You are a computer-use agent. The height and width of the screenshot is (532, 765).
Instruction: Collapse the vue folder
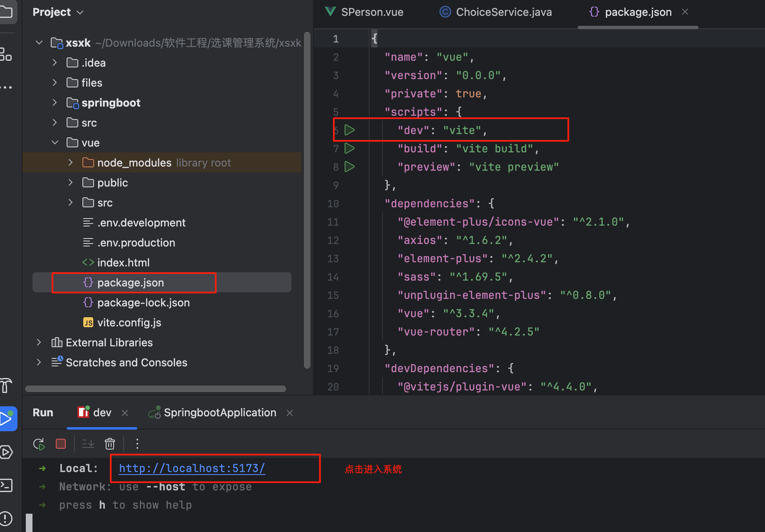coord(55,143)
